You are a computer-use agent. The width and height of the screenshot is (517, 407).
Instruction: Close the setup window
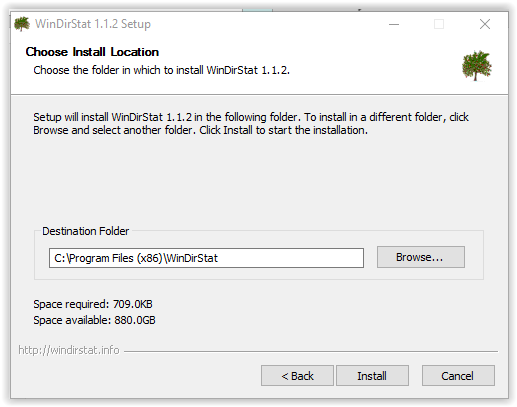[x=485, y=24]
